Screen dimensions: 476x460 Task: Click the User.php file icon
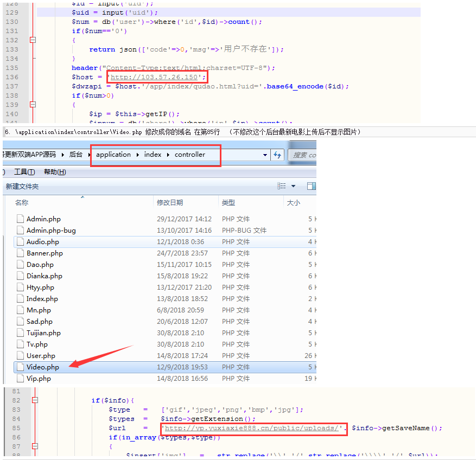tap(20, 356)
